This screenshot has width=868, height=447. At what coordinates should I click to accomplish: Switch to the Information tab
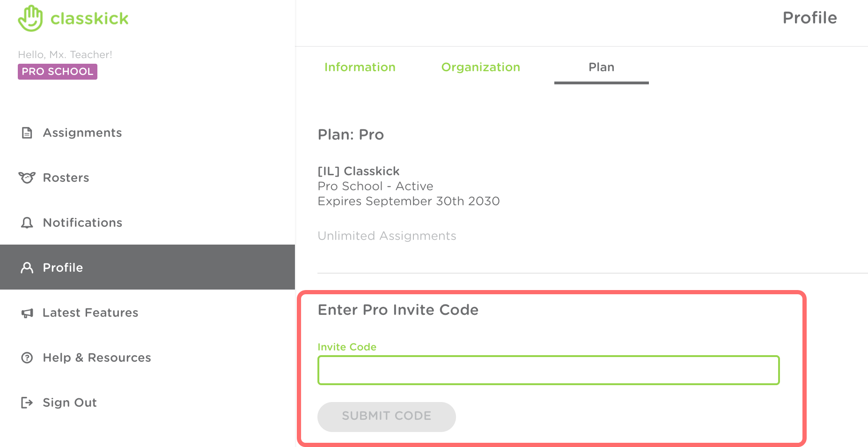[360, 67]
